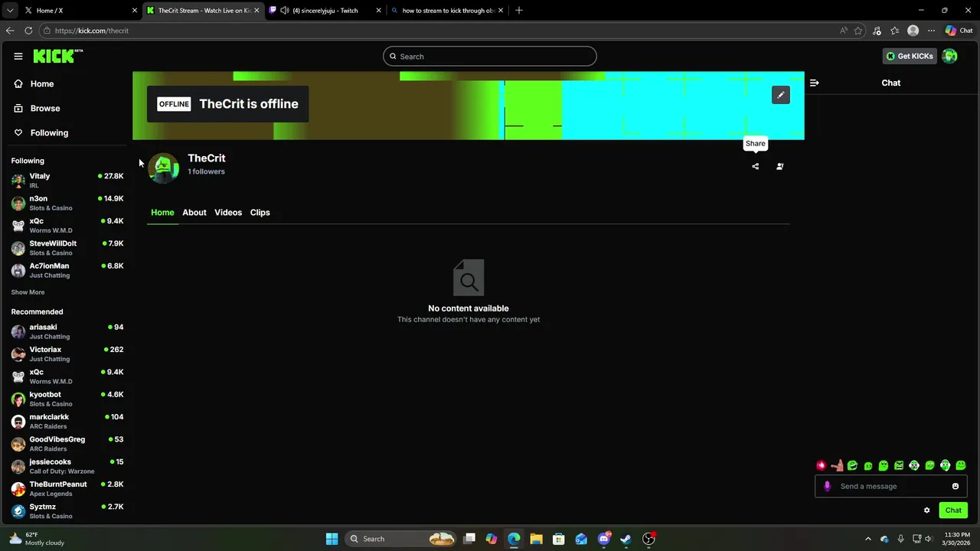
Task: Collapse the Chat panel with arrow icon
Action: (814, 83)
